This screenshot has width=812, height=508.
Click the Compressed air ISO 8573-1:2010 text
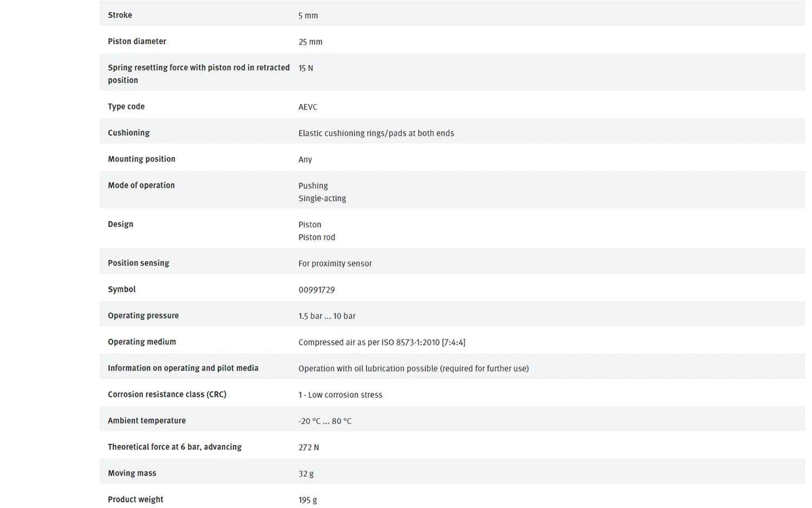coord(382,342)
